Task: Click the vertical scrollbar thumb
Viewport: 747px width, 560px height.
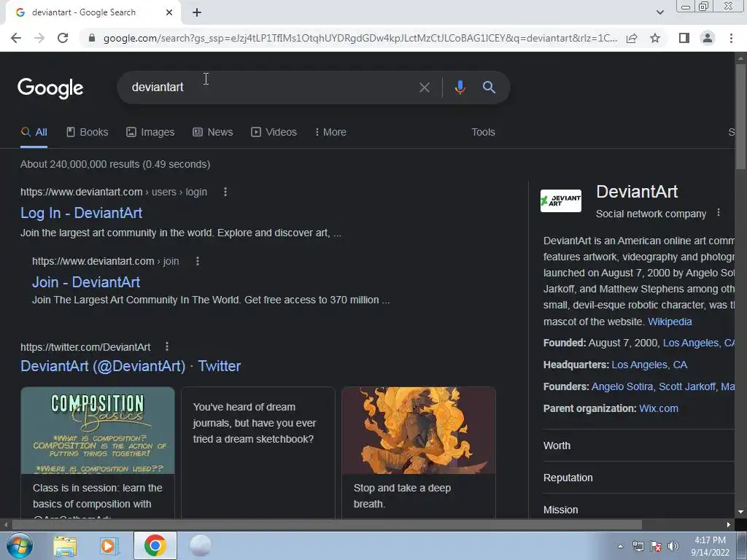Action: point(740,116)
